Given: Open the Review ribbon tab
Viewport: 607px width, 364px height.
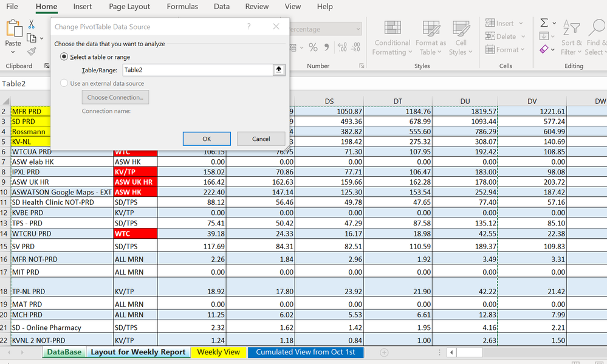Looking at the screenshot, I should click(x=256, y=7).
